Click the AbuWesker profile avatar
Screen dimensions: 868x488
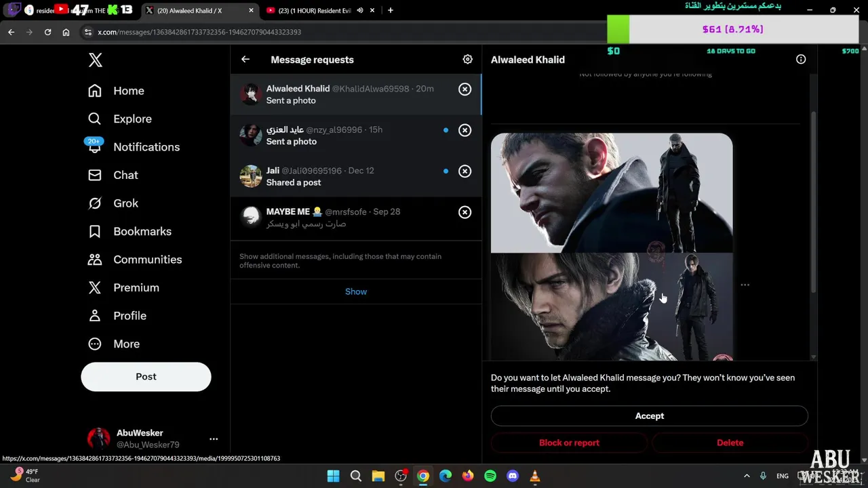click(x=99, y=439)
